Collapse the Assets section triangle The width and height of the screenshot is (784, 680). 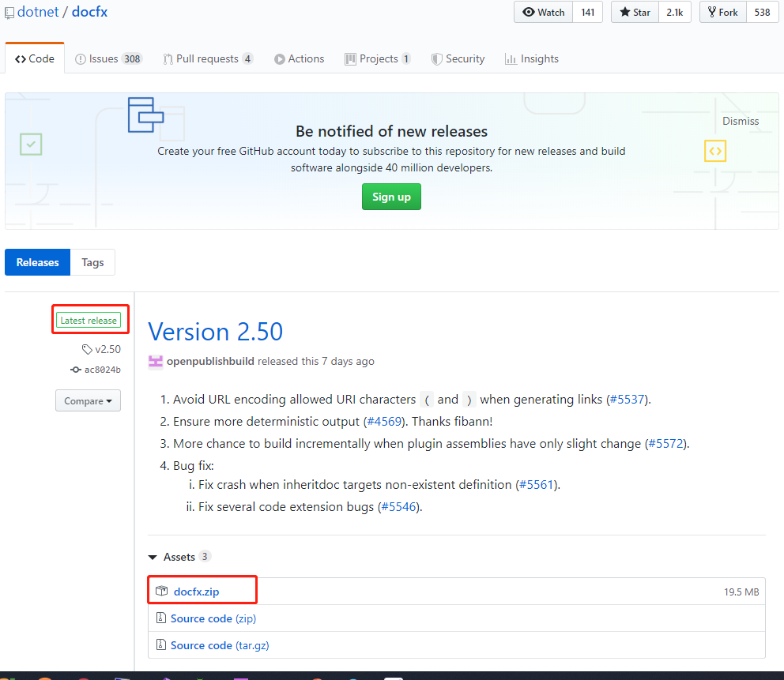[153, 557]
